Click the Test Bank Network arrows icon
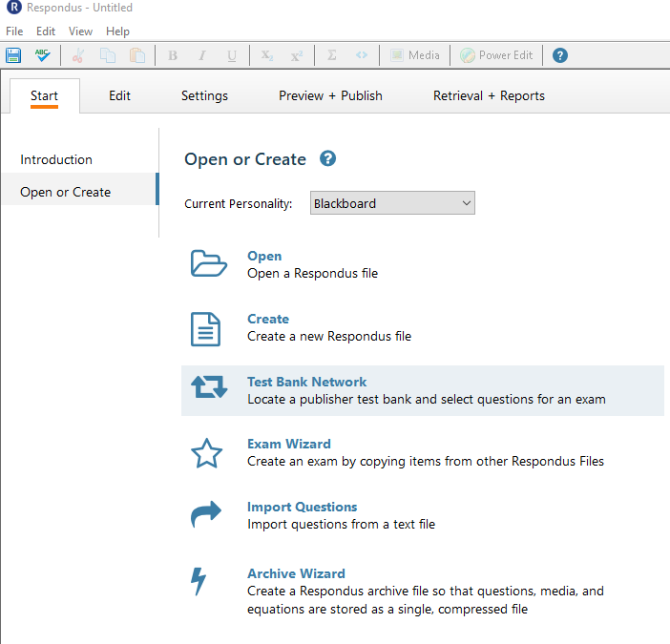The image size is (670, 644). tap(209, 387)
